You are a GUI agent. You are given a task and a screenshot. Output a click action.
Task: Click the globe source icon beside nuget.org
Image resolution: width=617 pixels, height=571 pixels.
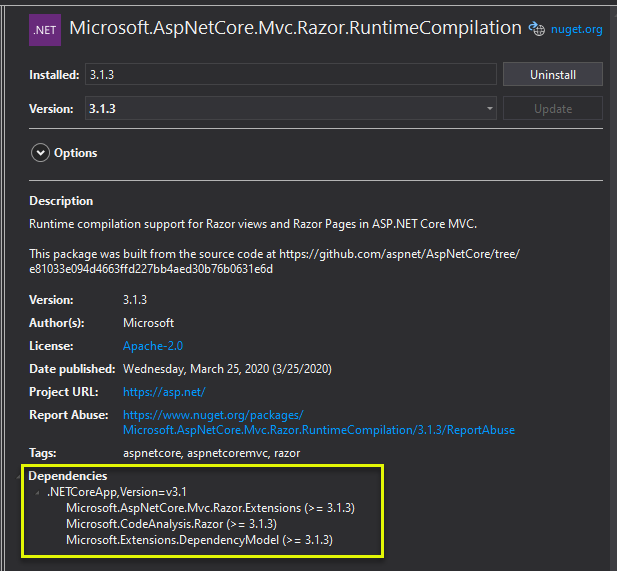537,29
